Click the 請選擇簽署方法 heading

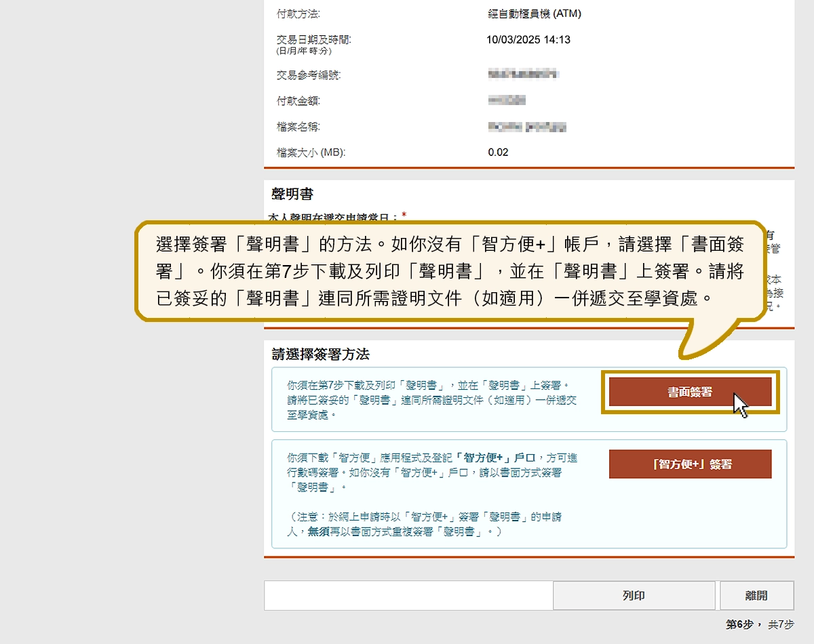point(321,354)
